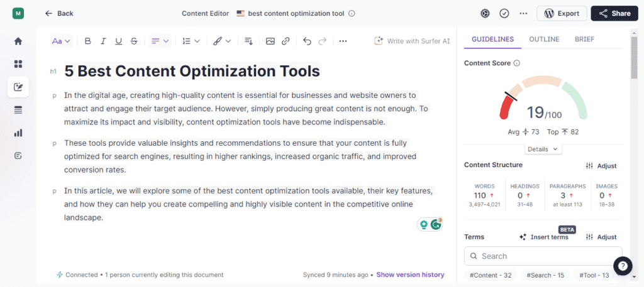Open the bottom sidebar note icon
The width and height of the screenshot is (644, 287).
tap(18, 156)
